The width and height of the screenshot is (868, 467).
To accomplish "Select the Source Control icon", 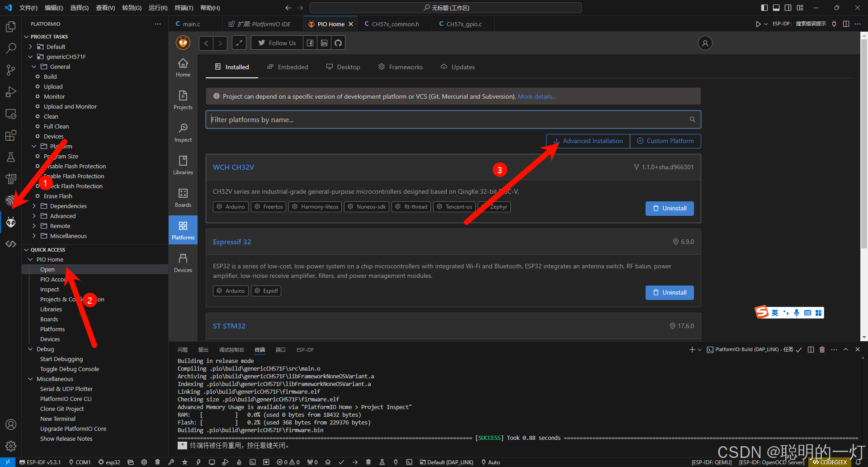I will (x=11, y=70).
